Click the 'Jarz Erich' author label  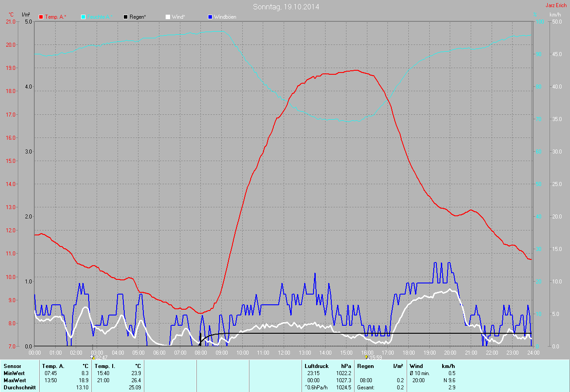[556, 5]
